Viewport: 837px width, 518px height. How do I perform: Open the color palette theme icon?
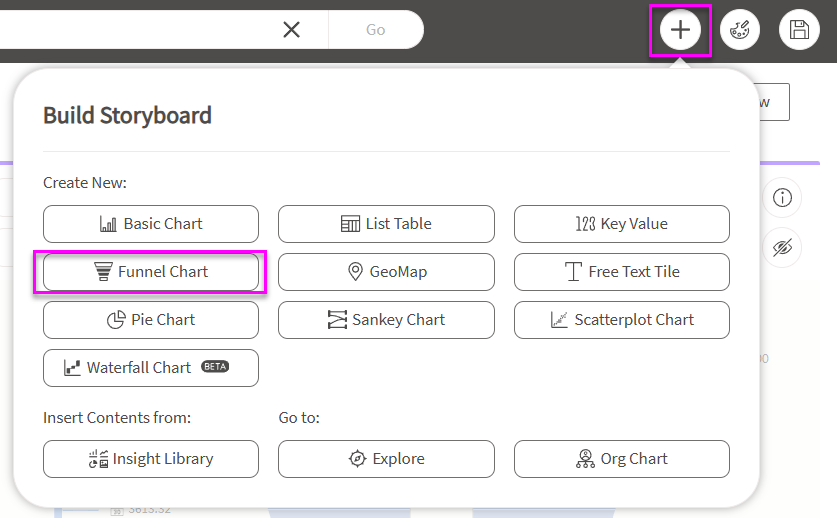(x=740, y=30)
